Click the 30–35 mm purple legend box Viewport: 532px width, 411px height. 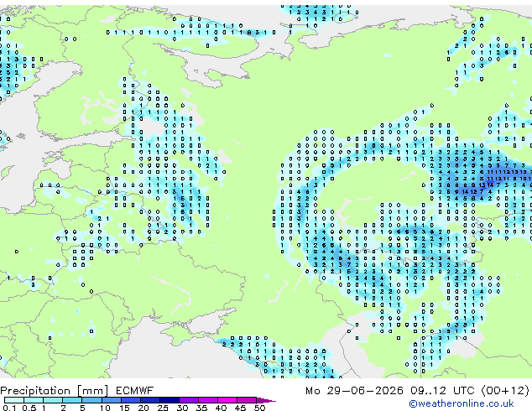(189, 400)
